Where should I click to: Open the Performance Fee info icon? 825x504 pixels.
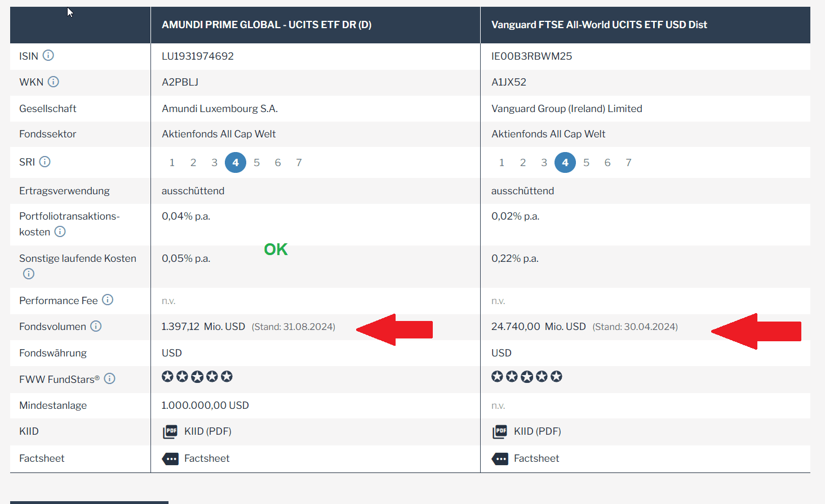point(108,300)
